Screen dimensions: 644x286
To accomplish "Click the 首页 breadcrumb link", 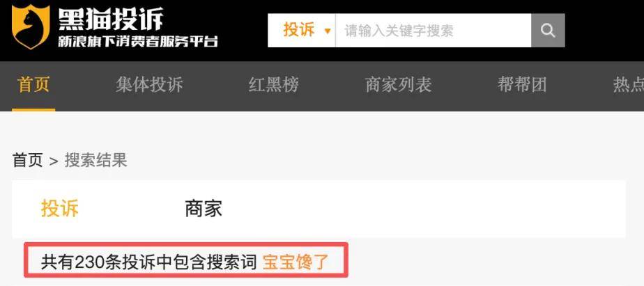I will click(x=27, y=161).
